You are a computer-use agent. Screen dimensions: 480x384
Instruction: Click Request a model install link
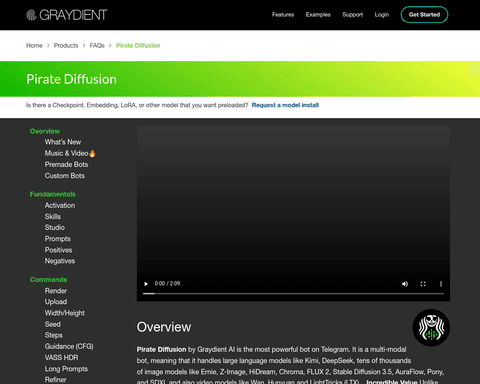[x=285, y=105]
